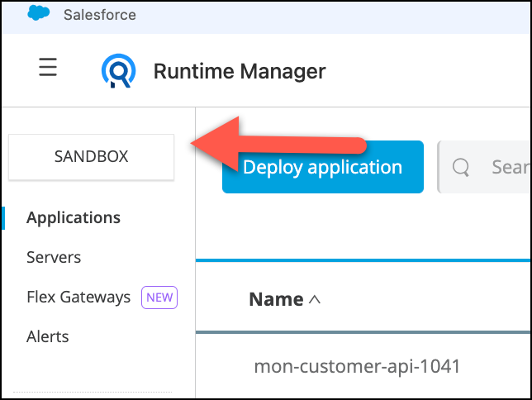Click the Runtime Manager title text
Image resolution: width=532 pixels, height=400 pixels.
240,71
